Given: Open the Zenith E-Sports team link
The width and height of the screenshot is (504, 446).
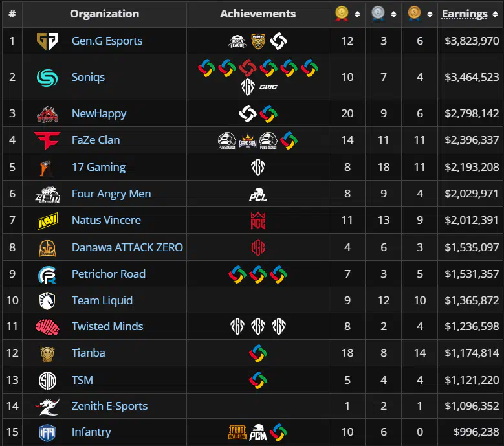Looking at the screenshot, I should [x=109, y=406].
